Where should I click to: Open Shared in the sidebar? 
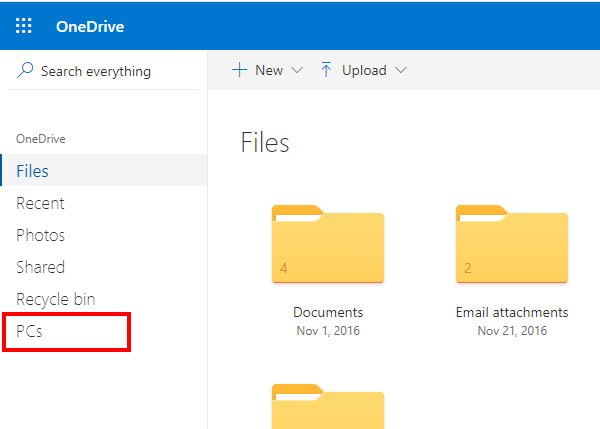point(41,267)
